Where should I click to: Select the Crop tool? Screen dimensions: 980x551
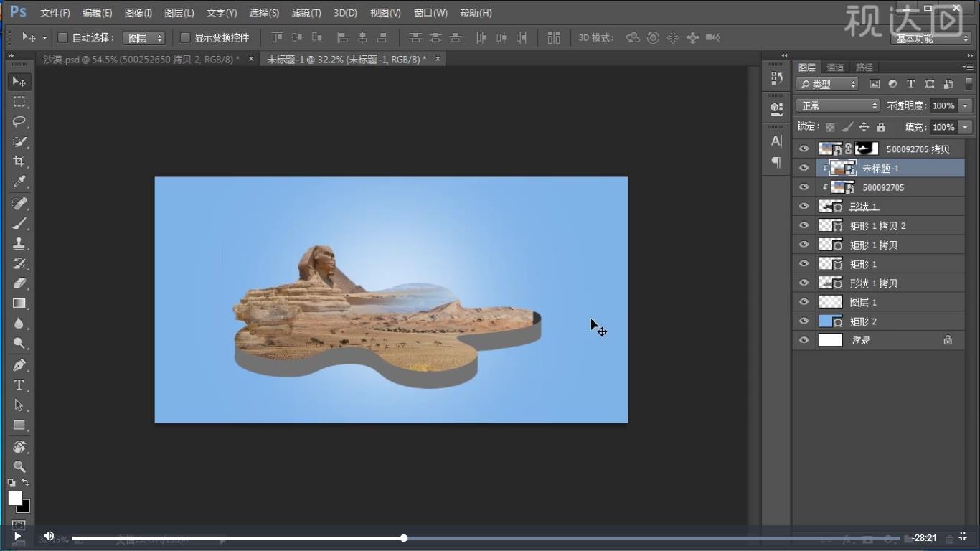pos(19,161)
